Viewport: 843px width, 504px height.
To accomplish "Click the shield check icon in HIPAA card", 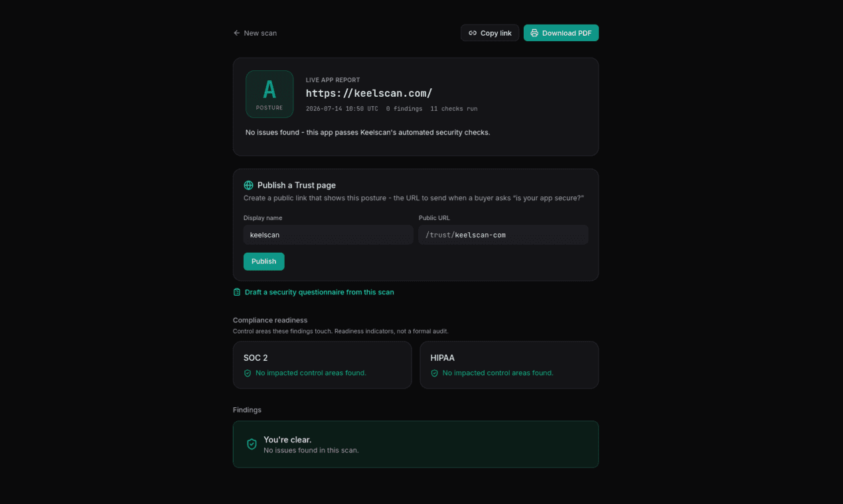I will (x=435, y=373).
